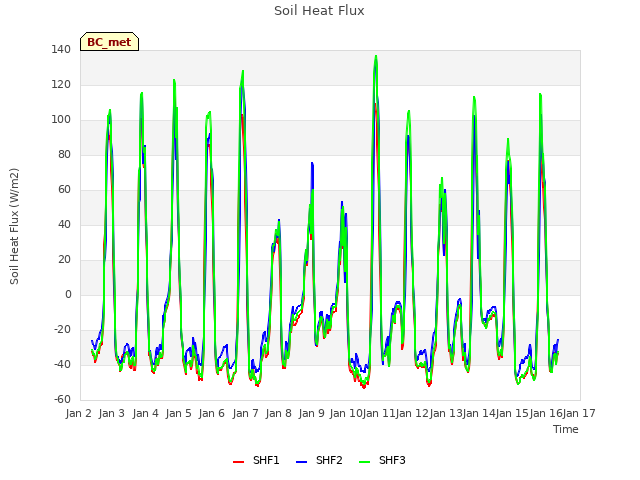Click the Jan 17 tick label
640x480 pixels.
pyautogui.click(x=579, y=413)
